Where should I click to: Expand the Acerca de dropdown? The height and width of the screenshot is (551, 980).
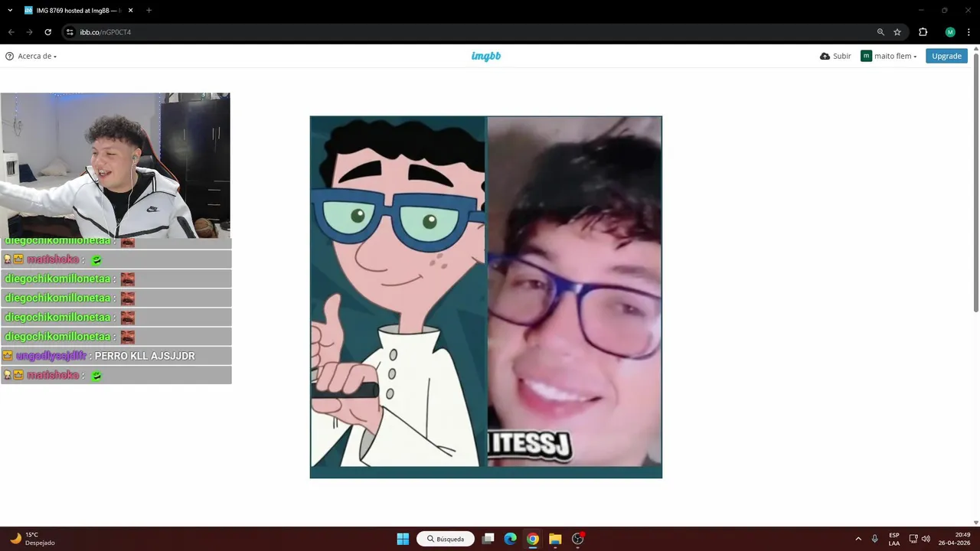[31, 56]
